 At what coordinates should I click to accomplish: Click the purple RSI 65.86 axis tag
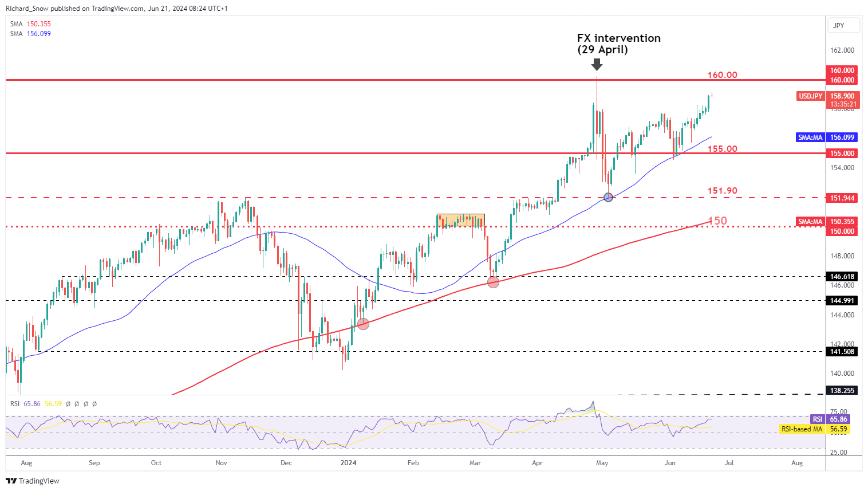(830, 419)
